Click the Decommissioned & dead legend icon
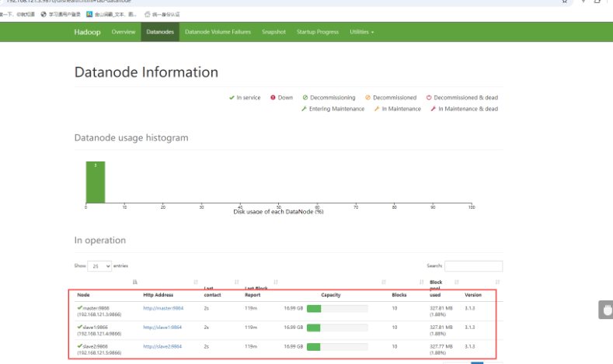 (x=428, y=98)
